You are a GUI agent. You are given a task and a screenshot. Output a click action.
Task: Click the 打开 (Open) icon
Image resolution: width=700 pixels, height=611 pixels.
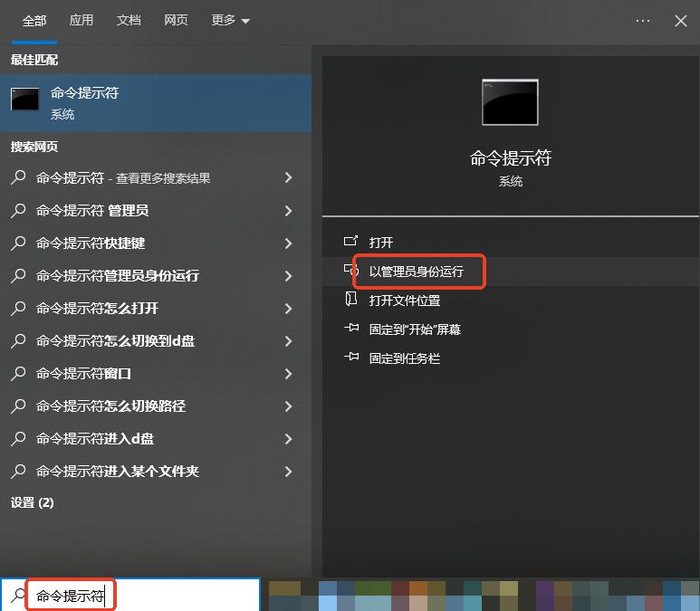(x=351, y=242)
